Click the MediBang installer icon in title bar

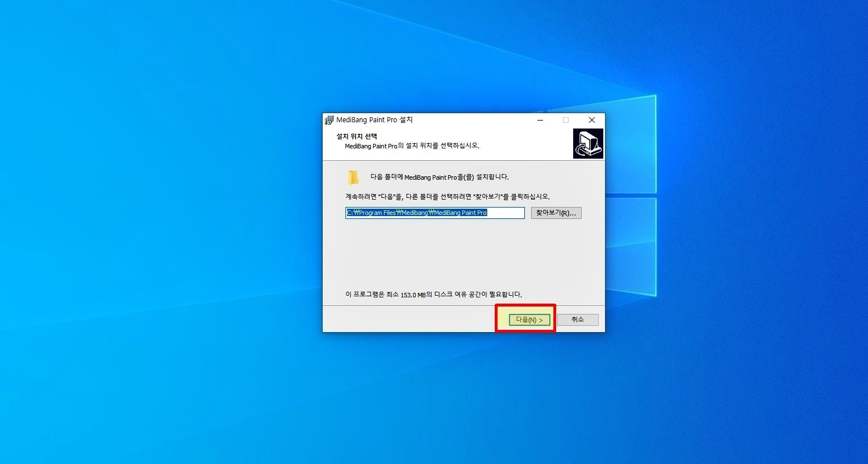pos(329,120)
